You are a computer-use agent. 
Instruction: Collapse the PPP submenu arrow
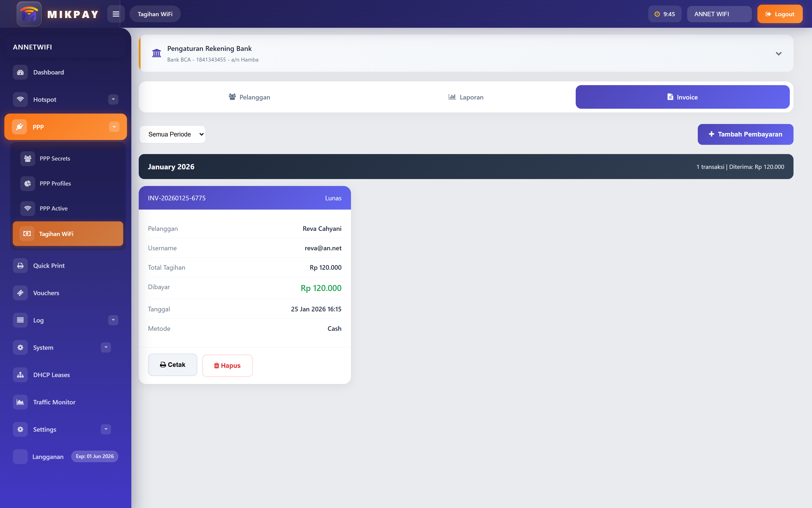pyautogui.click(x=114, y=127)
